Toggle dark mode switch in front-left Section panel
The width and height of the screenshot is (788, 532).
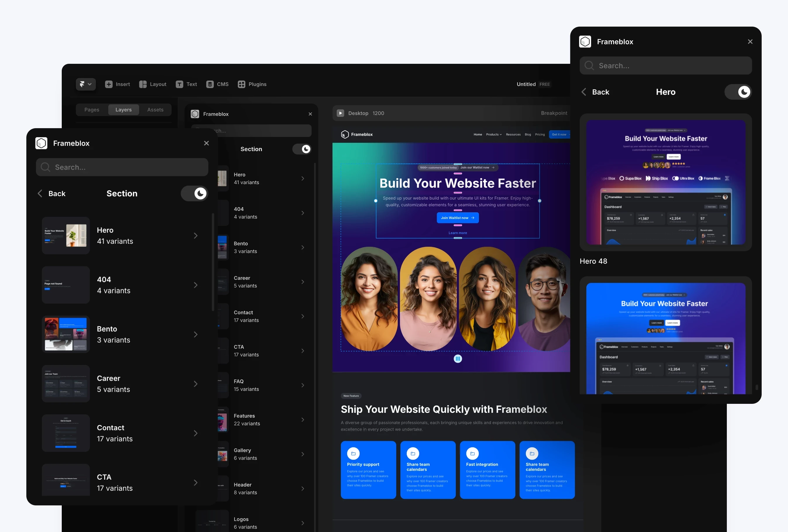point(194,194)
